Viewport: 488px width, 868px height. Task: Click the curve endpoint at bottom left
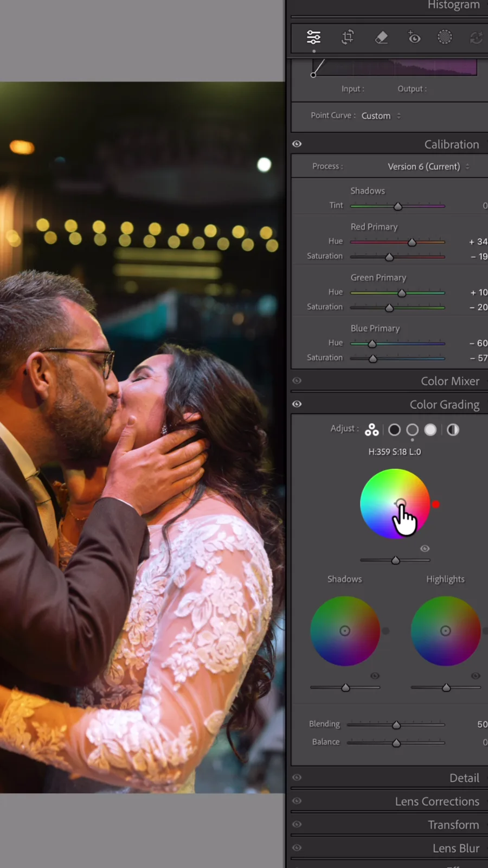pyautogui.click(x=313, y=75)
